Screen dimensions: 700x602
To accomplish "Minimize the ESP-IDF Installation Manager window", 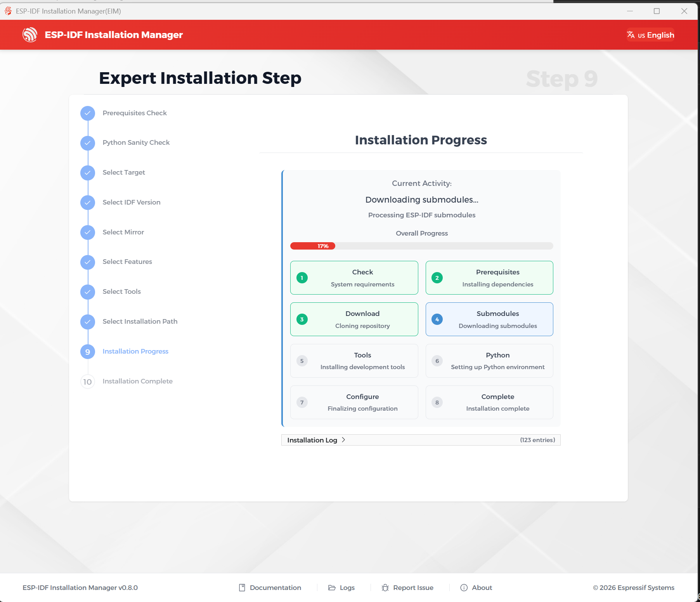I will (x=630, y=11).
